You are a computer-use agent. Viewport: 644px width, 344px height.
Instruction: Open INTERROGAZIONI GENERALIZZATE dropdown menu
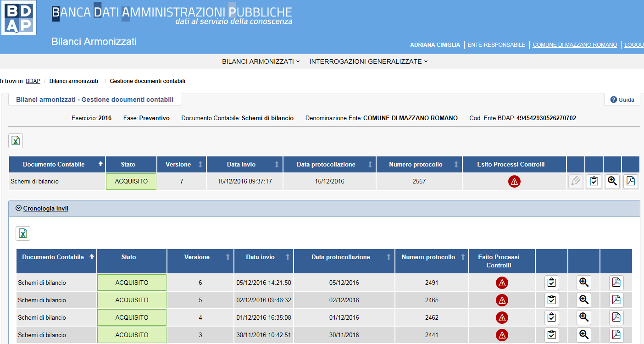coord(368,61)
